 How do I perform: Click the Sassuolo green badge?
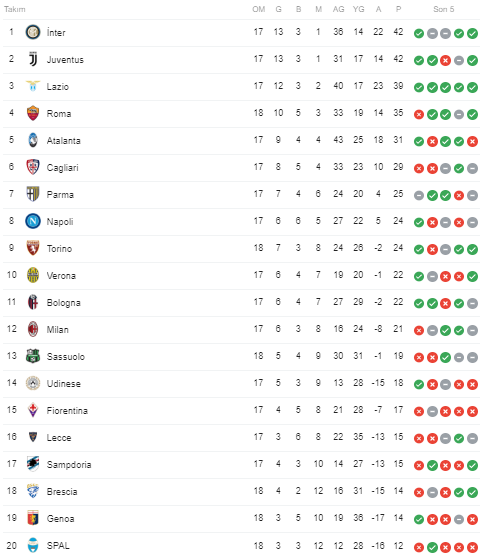(33, 356)
